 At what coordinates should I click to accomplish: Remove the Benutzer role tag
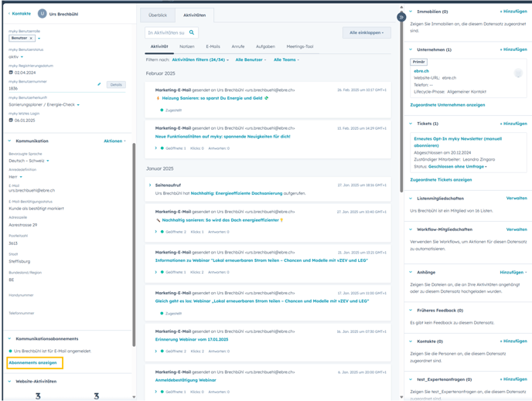tap(32, 38)
